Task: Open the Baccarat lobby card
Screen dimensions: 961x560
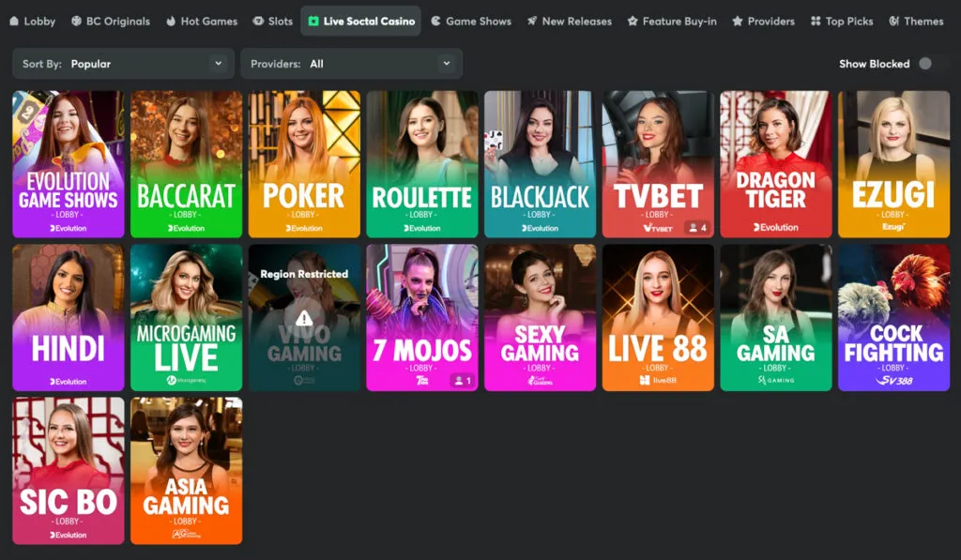Action: point(187,164)
